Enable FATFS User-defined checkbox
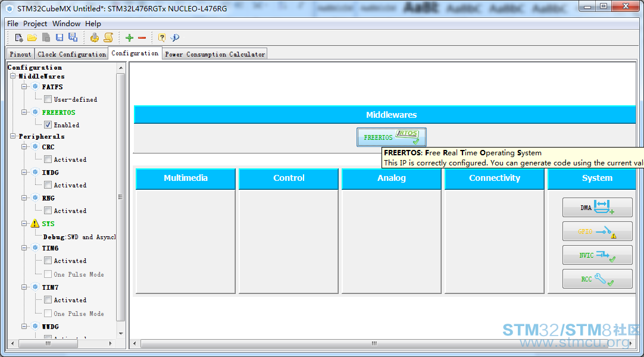Screen dimensions: 644x357 [x=48, y=99]
